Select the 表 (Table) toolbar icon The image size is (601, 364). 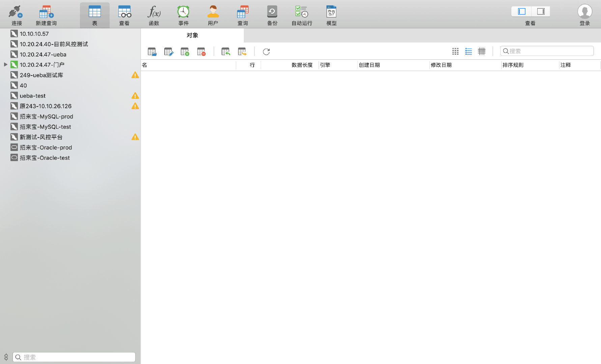click(94, 12)
